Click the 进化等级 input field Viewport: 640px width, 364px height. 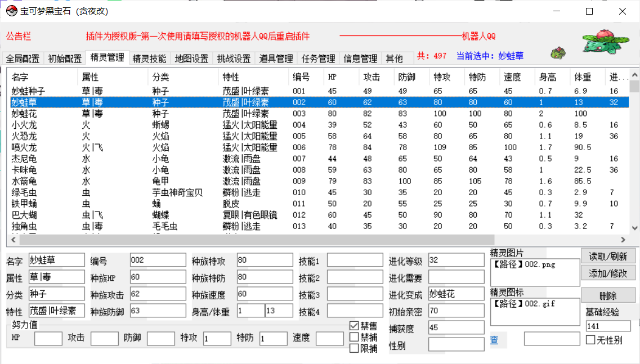pyautogui.click(x=456, y=260)
